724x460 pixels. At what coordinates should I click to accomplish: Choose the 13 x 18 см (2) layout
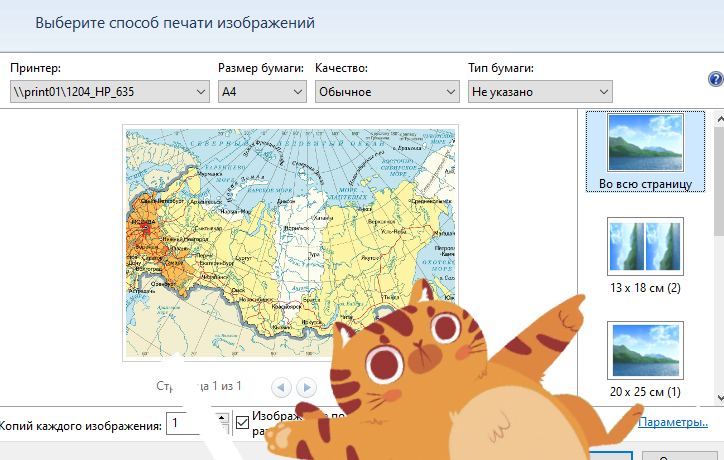click(645, 256)
